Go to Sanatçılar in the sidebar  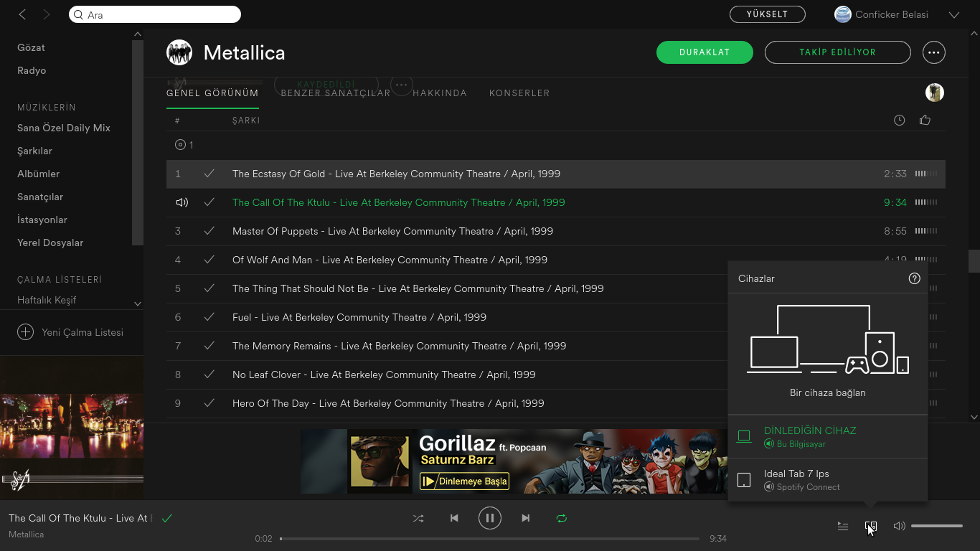tap(40, 197)
